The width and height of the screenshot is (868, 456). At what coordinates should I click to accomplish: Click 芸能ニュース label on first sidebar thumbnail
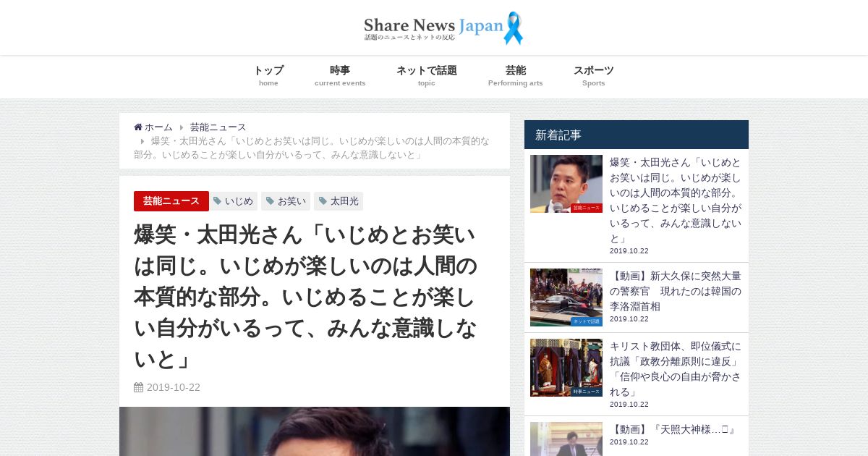coord(586,208)
